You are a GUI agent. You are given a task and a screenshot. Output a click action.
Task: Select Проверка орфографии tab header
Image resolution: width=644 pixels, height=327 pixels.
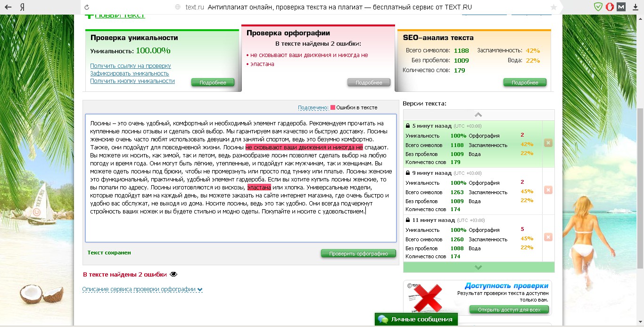pos(288,33)
